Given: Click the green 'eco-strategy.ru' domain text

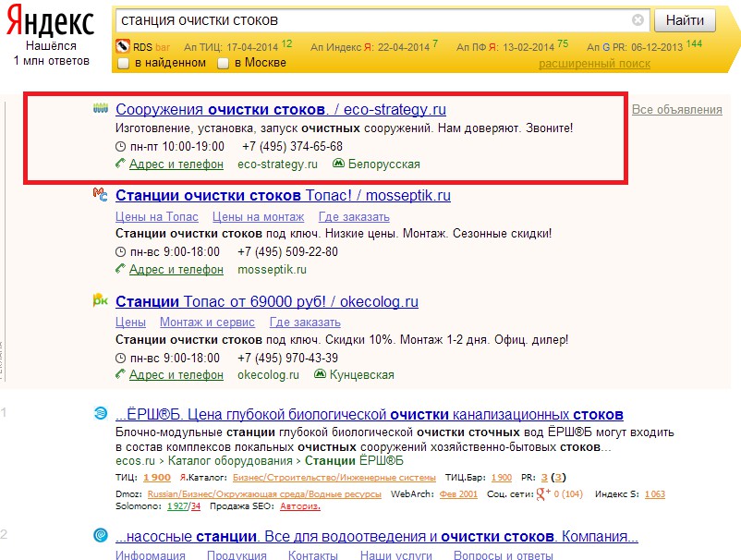Looking at the screenshot, I should [277, 164].
